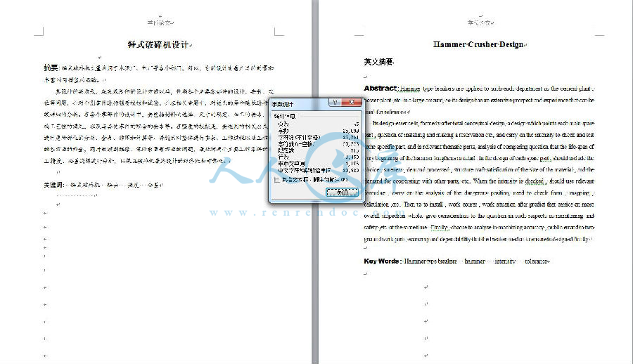Click the Key Words label
This screenshot has width=633, height=364.
(381, 261)
